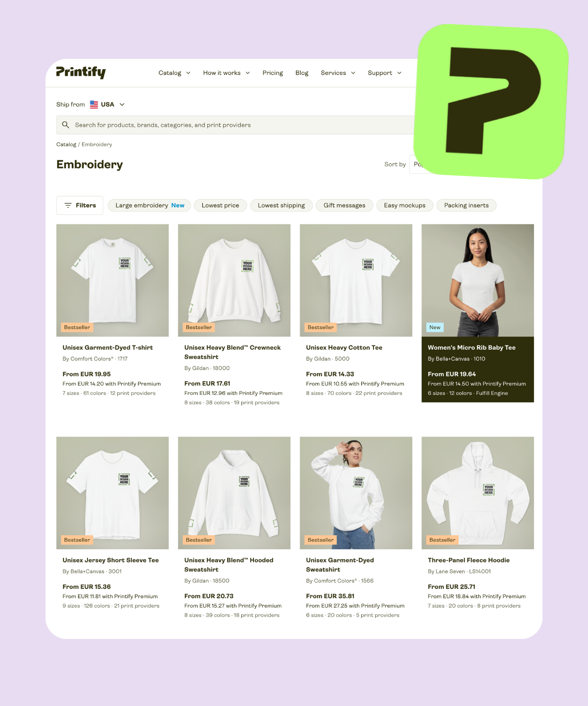Focus the product search field
Screen dimensions: 588x706
tap(238, 125)
